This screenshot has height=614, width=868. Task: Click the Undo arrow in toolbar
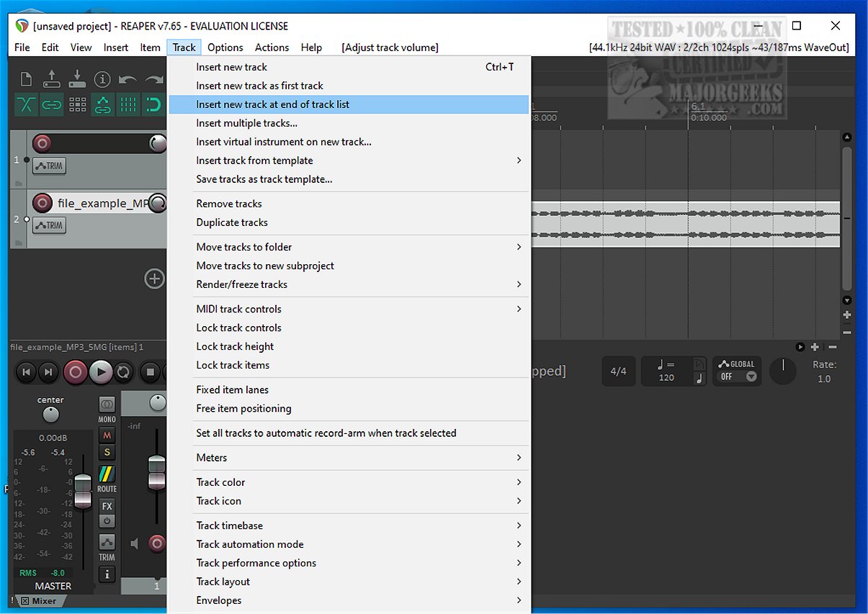(x=127, y=80)
